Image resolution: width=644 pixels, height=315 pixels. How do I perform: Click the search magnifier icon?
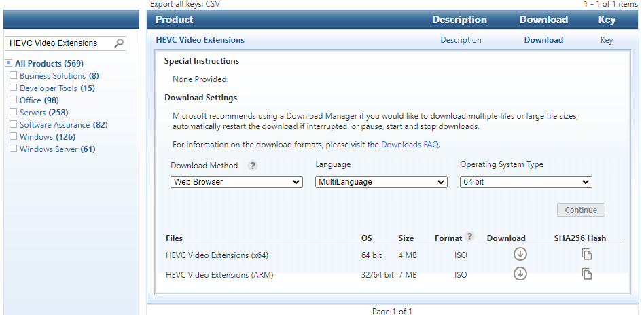pyautogui.click(x=119, y=43)
